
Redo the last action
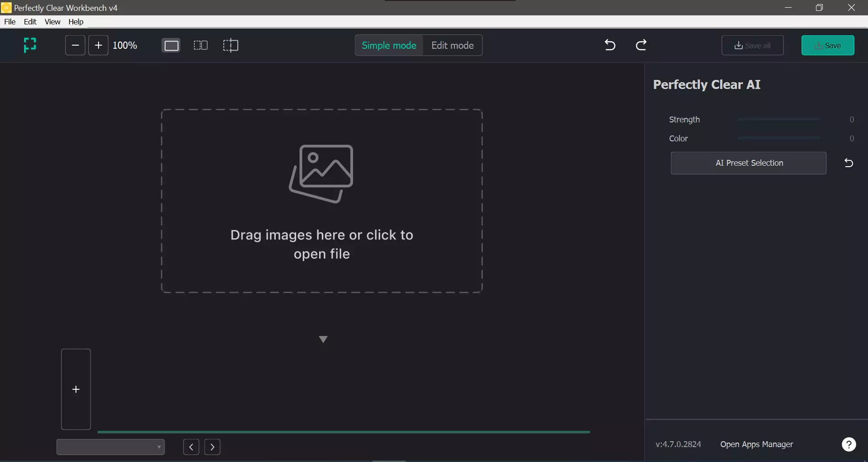(641, 45)
